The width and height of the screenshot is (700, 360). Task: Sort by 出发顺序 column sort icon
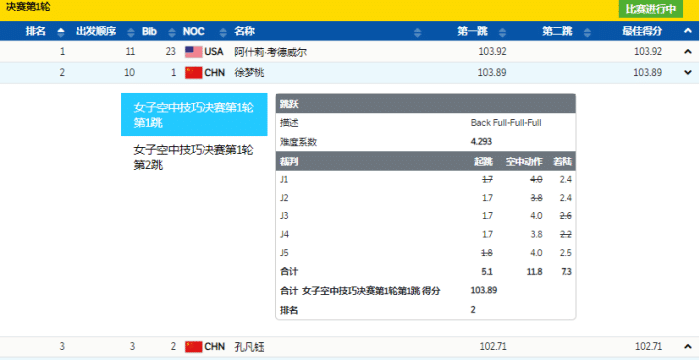pos(131,32)
